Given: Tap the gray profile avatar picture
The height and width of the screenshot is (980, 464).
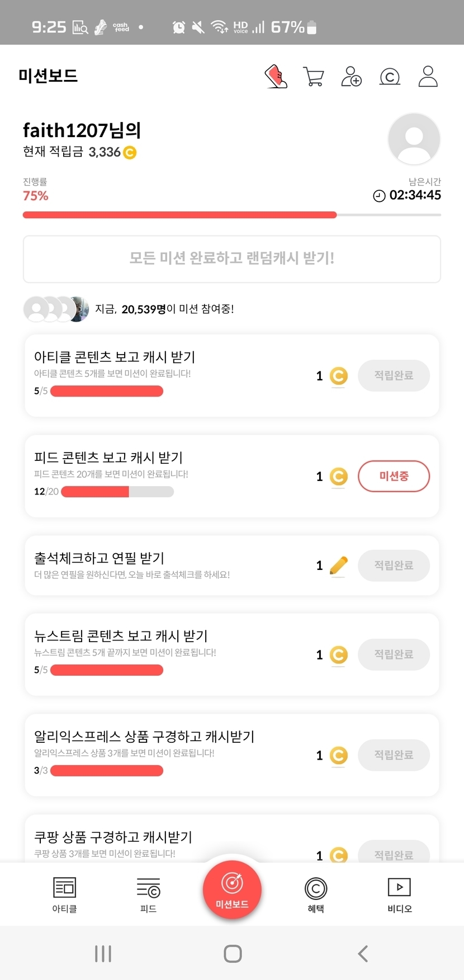Looking at the screenshot, I should 414,139.
